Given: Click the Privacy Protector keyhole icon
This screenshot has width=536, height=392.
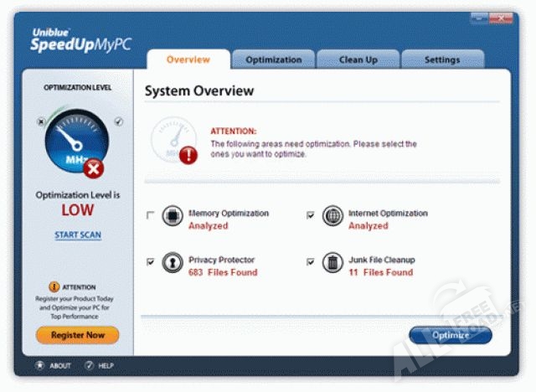Looking at the screenshot, I should point(173,262).
